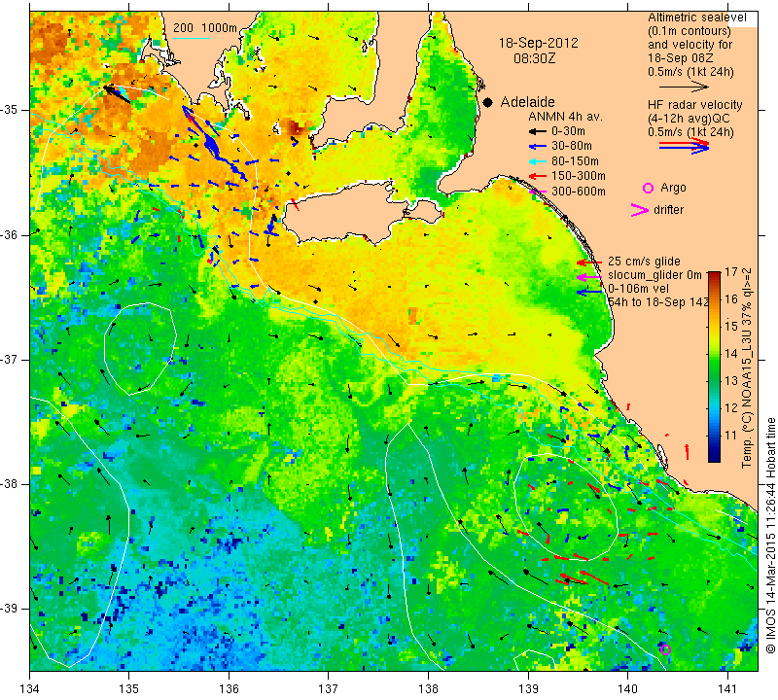The image size is (778, 700).
Task: Click the color bar value 11
Action: coord(731,436)
